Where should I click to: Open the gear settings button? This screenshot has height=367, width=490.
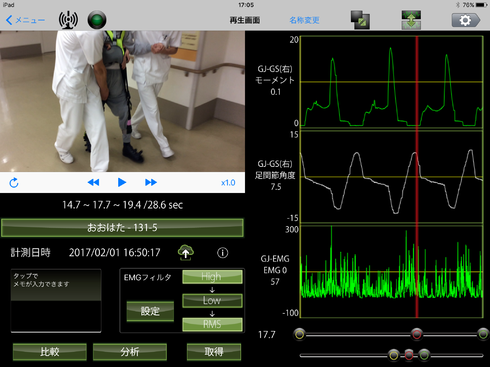tap(466, 20)
